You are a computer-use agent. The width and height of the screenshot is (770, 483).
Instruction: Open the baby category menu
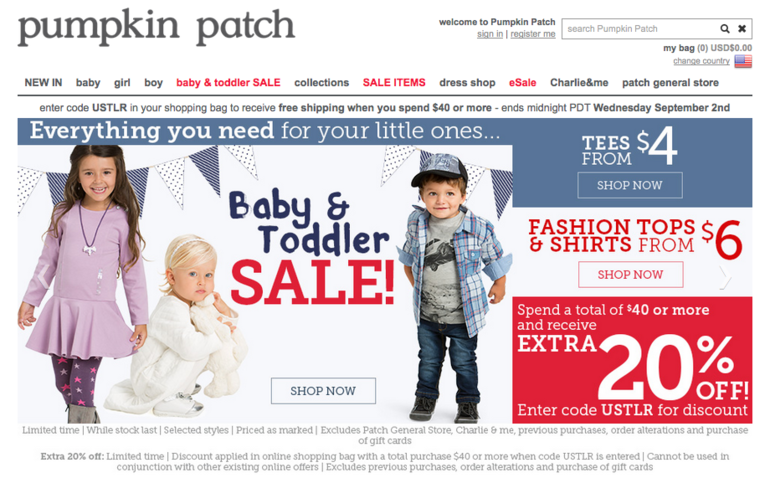(88, 82)
